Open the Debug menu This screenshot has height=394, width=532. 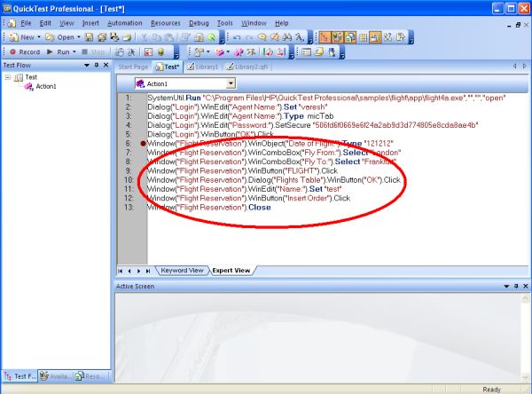tap(199, 23)
